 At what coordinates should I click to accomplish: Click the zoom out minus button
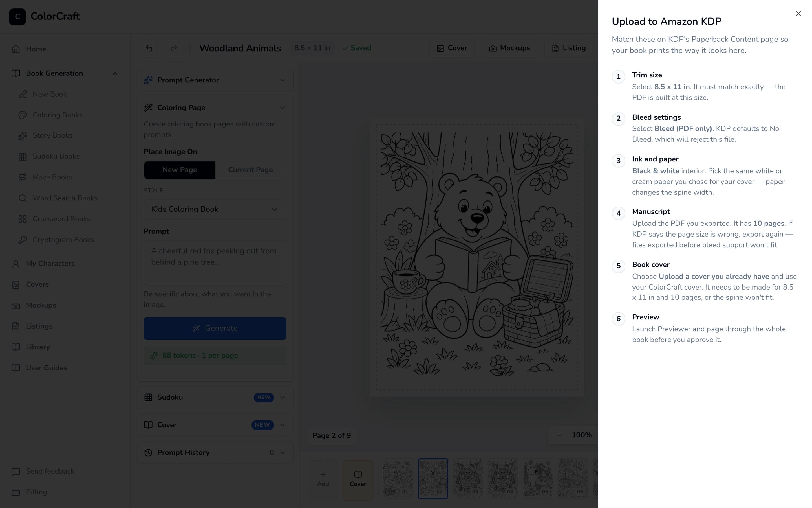pyautogui.click(x=558, y=435)
